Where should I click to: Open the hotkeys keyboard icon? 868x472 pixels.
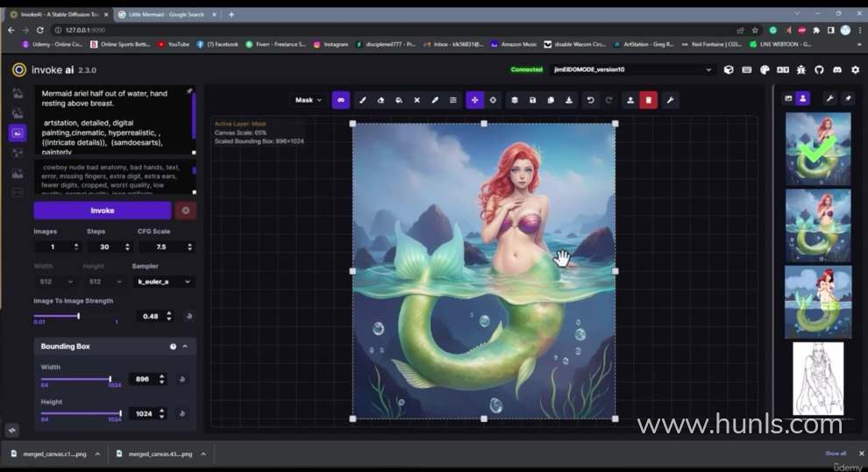tap(747, 70)
